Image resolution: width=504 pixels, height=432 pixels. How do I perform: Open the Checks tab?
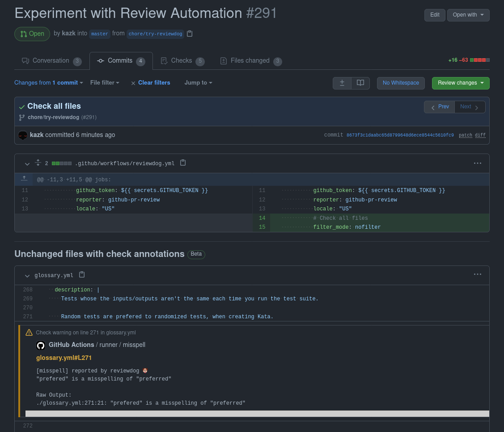(x=182, y=61)
